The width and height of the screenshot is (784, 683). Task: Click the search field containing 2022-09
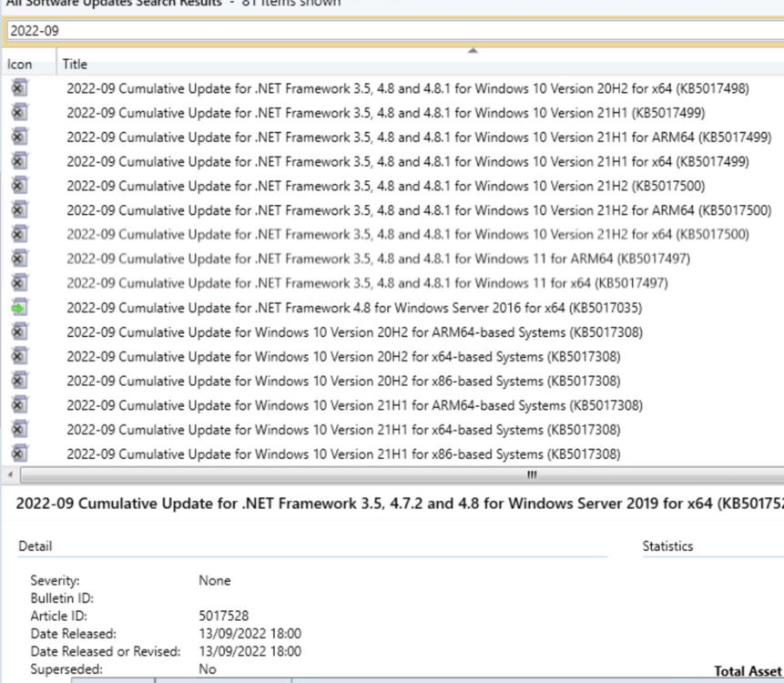coord(395,30)
